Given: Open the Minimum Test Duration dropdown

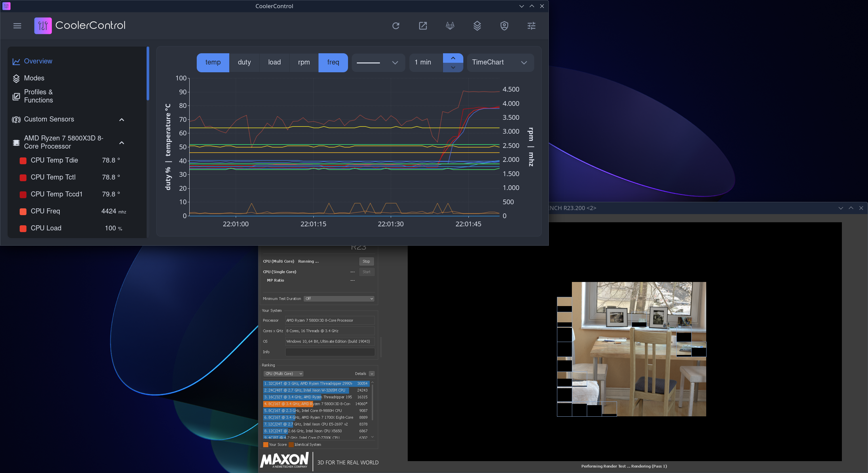Looking at the screenshot, I should pos(339,299).
